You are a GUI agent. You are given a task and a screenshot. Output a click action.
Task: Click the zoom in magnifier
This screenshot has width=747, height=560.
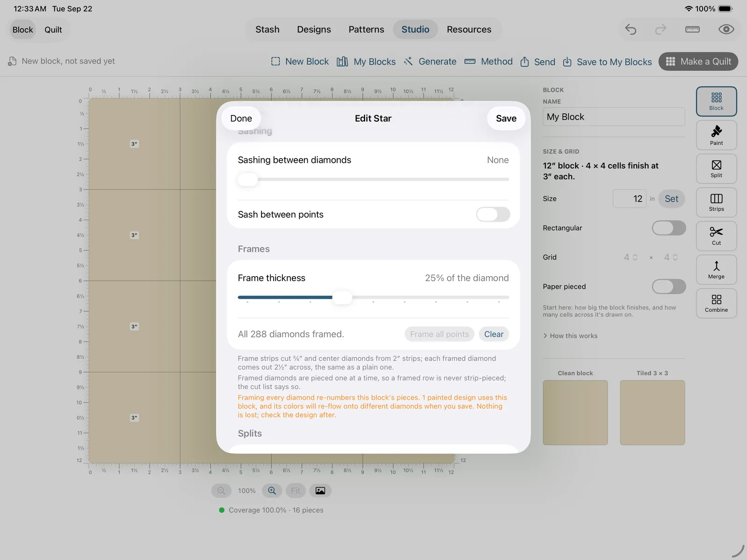272,490
